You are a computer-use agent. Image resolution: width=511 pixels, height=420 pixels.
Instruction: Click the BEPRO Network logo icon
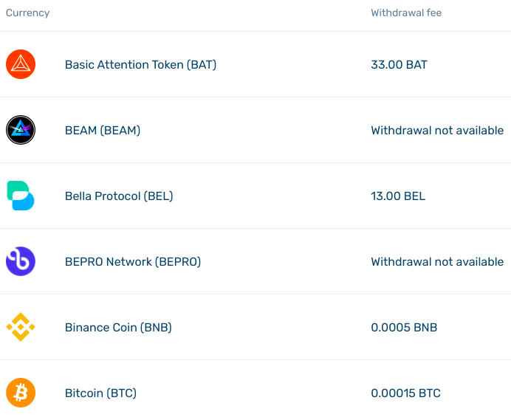pyautogui.click(x=21, y=261)
